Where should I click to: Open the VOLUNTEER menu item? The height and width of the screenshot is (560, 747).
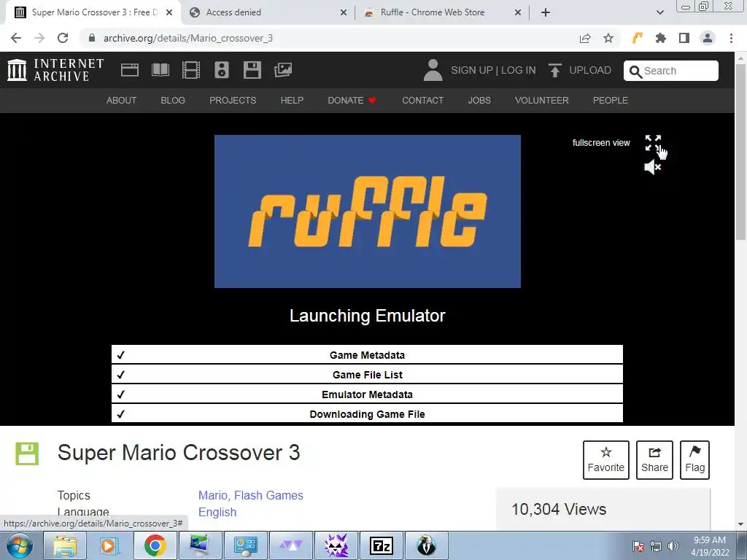pos(542,101)
